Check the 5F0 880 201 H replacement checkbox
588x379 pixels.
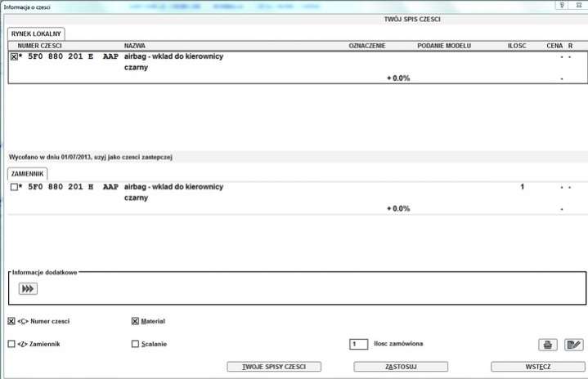(x=14, y=187)
